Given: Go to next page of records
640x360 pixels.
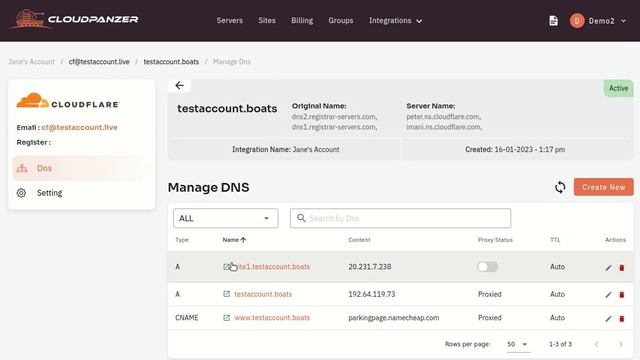Looking at the screenshot, I should (621, 344).
